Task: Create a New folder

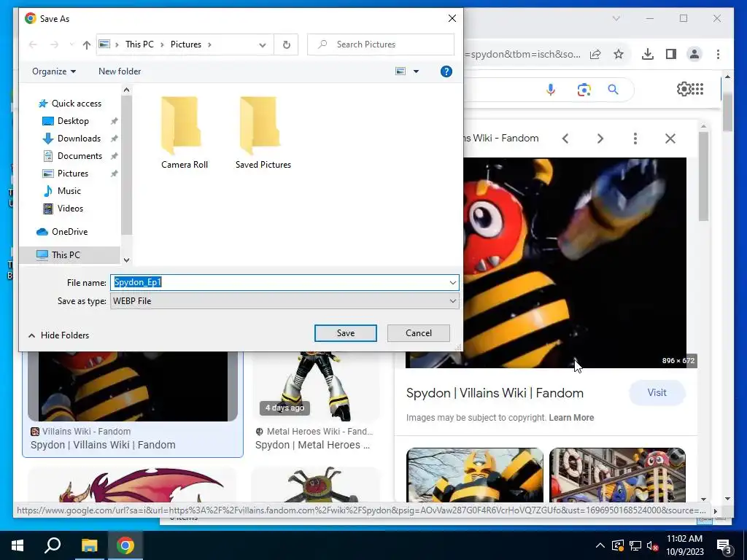Action: point(120,71)
